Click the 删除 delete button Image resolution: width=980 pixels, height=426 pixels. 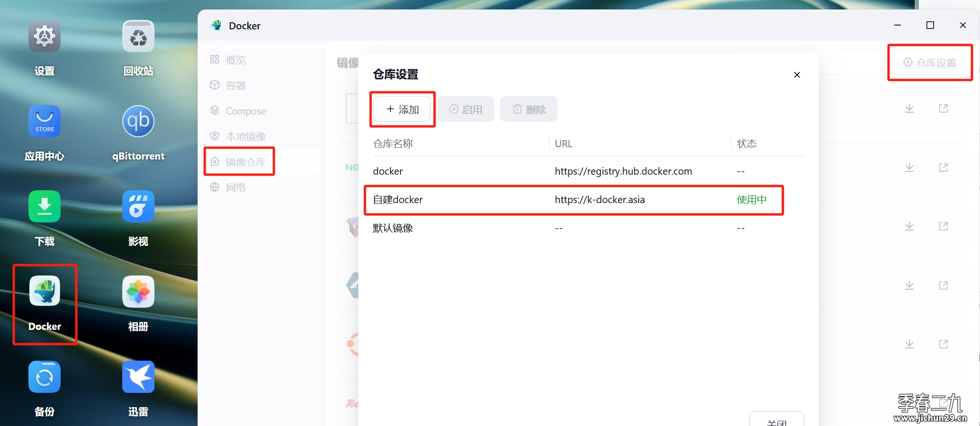coord(529,109)
